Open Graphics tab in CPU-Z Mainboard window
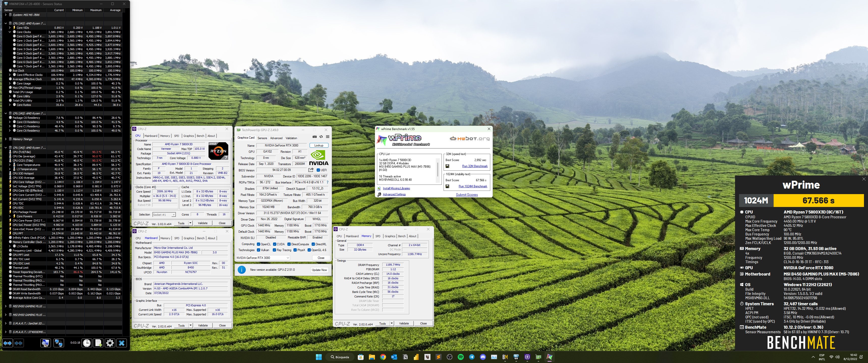 [189, 238]
